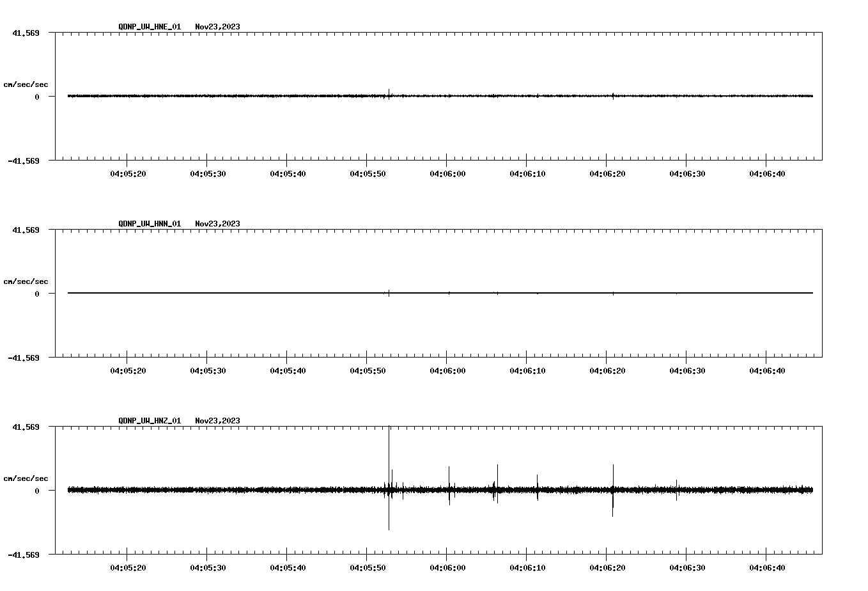Click the 04:06:10 time label under the HNZ plot
This screenshot has width=868, height=591.
click(527, 568)
